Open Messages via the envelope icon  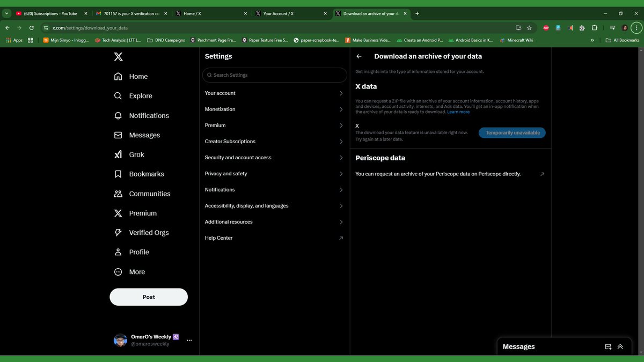118,135
